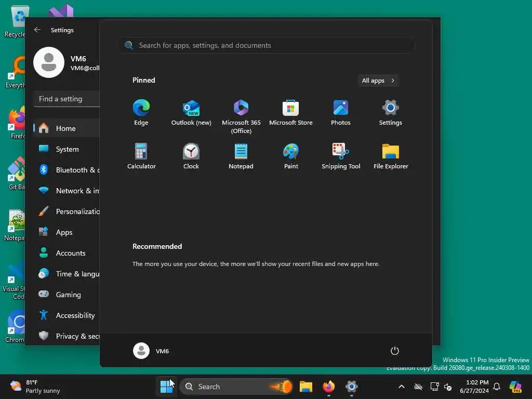Expand All apps list
This screenshot has height=399, width=532.
(x=378, y=81)
